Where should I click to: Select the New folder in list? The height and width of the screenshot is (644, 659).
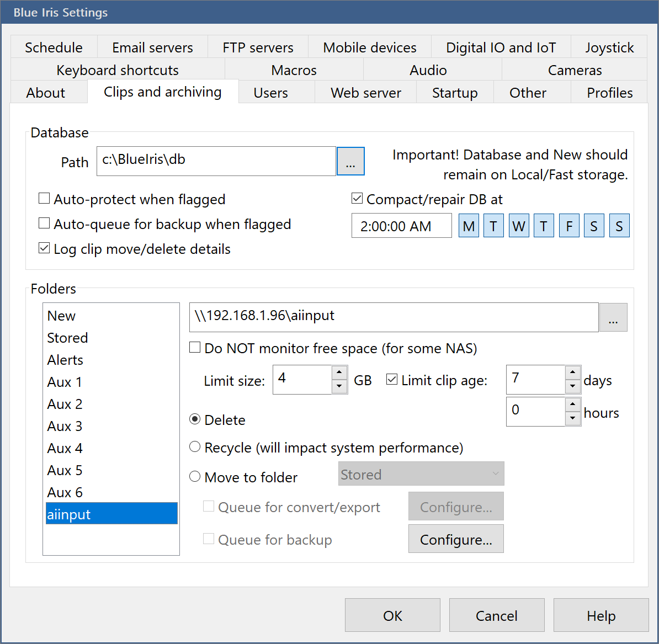(x=111, y=316)
